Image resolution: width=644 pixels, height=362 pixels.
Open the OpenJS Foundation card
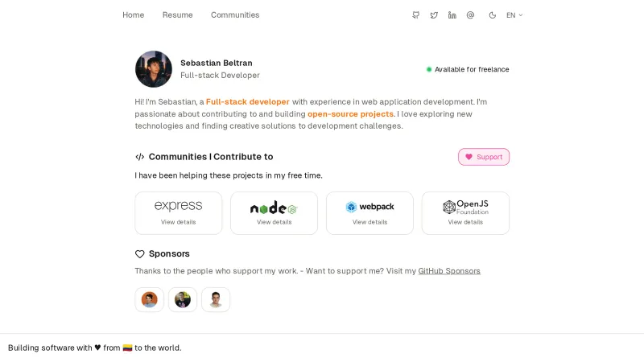(465, 213)
